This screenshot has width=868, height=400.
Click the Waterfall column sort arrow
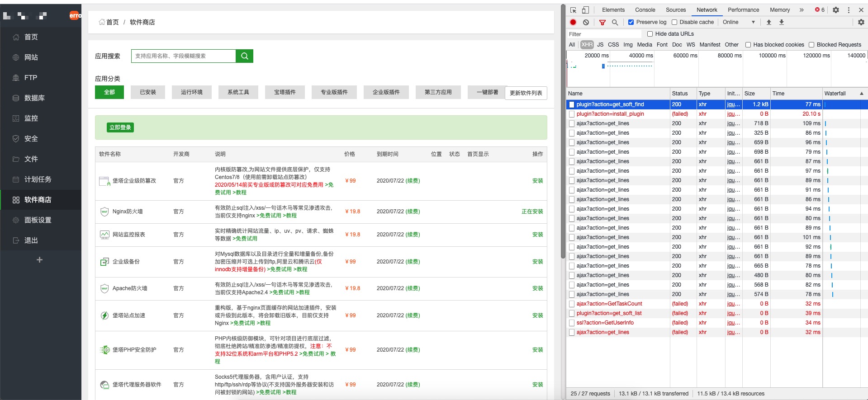861,94
